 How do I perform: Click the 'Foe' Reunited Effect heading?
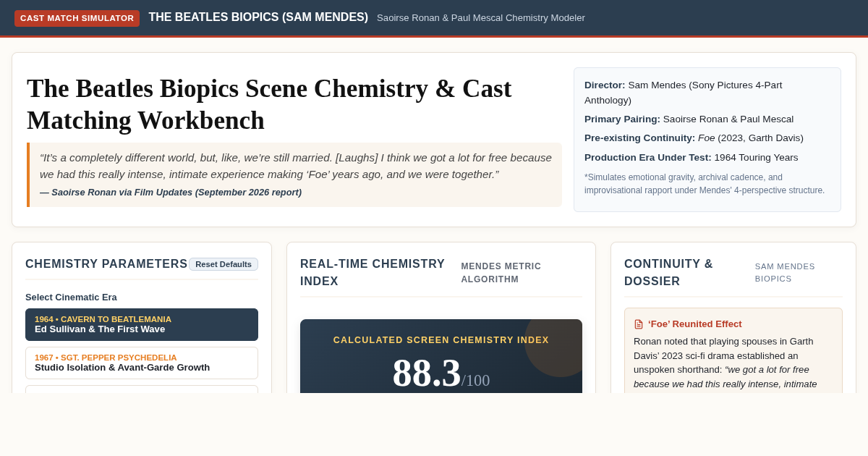click(x=694, y=324)
